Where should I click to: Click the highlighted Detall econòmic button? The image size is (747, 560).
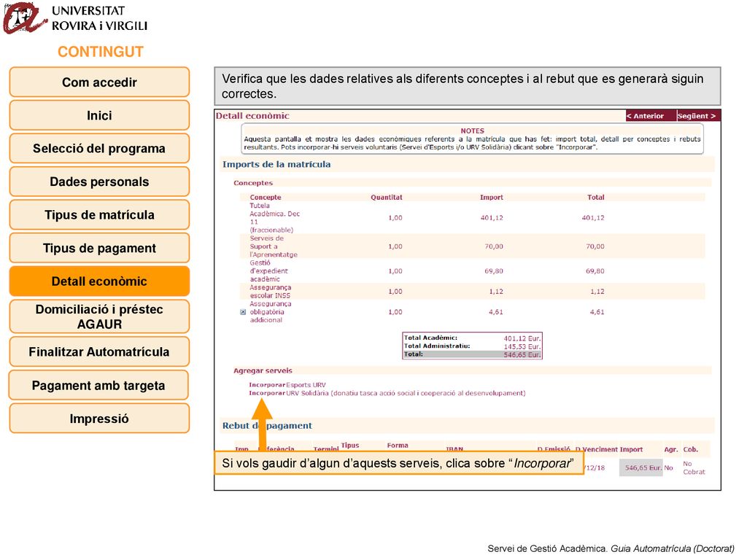[x=99, y=281]
